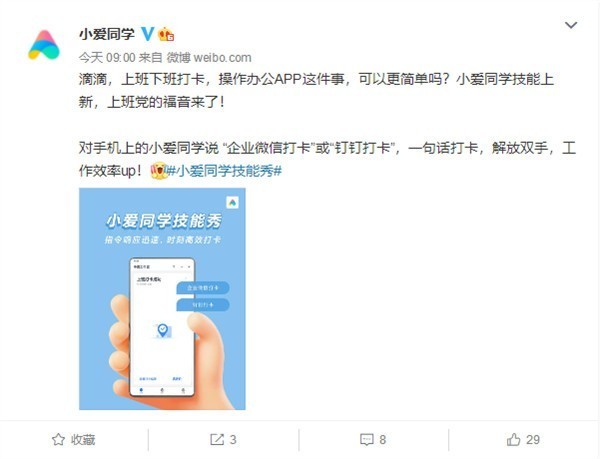The image size is (600, 459).
Task: Follow the 微博 weibo.com source link
Action: tap(209, 58)
